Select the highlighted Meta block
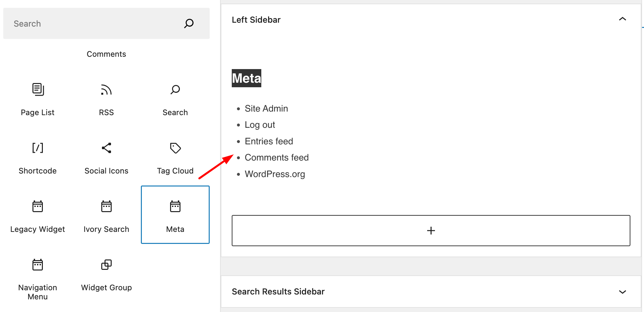The image size is (644, 312). [x=175, y=215]
